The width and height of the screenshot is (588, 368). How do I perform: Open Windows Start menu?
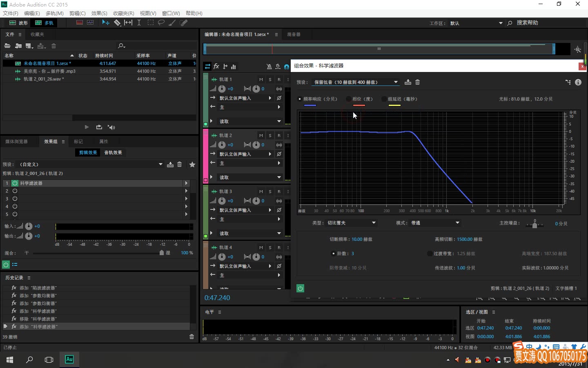10,360
